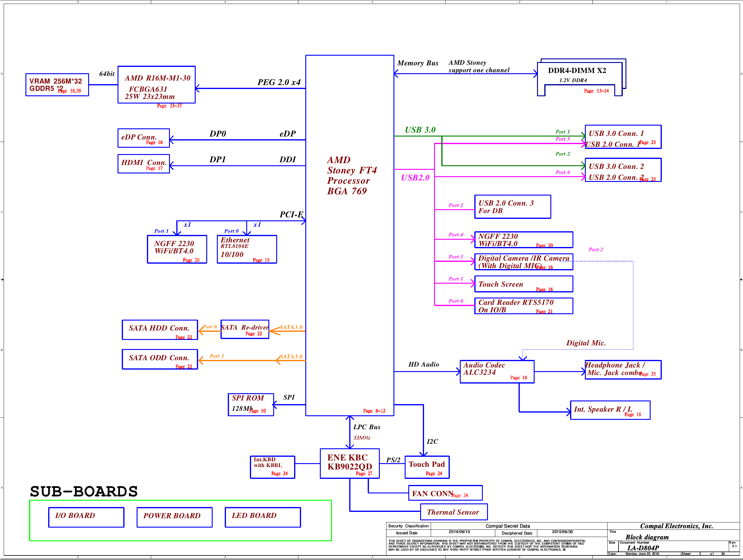Image resolution: width=743 pixels, height=560 pixels.
Task: Select the LED BOARD sub-board box
Action: tap(263, 517)
